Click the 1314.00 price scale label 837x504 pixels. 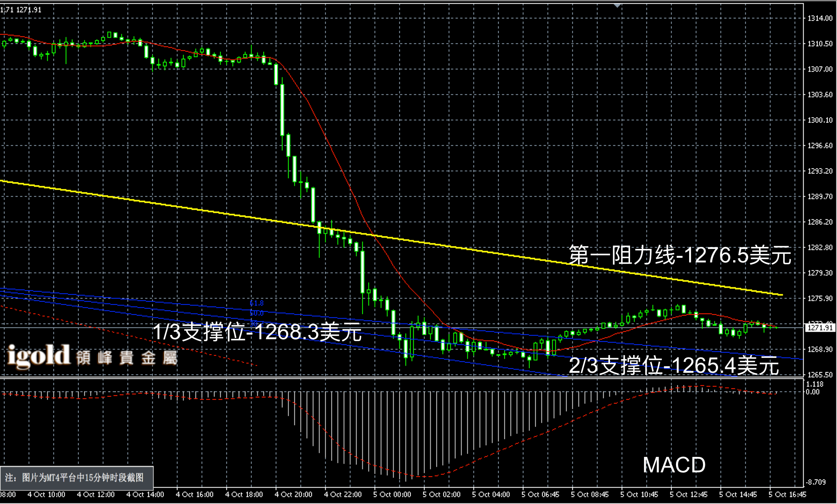820,19
